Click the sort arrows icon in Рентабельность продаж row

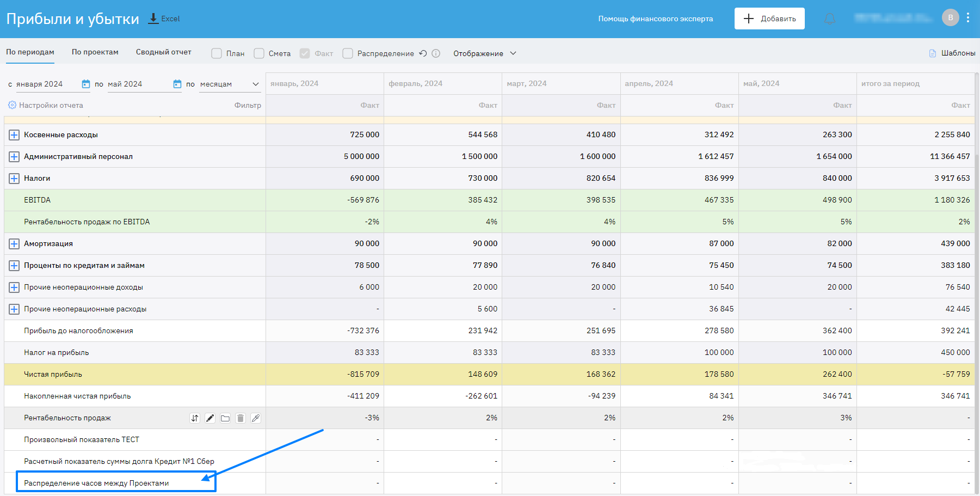coord(195,418)
